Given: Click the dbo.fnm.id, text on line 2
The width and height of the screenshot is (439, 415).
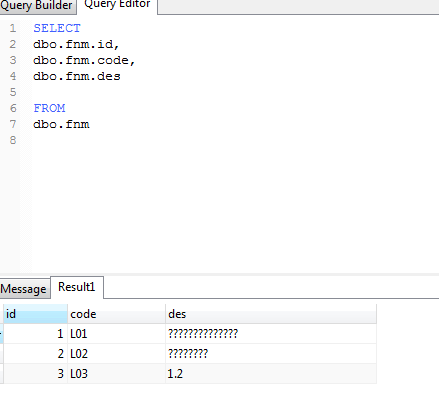Looking at the screenshot, I should pyautogui.click(x=76, y=44).
